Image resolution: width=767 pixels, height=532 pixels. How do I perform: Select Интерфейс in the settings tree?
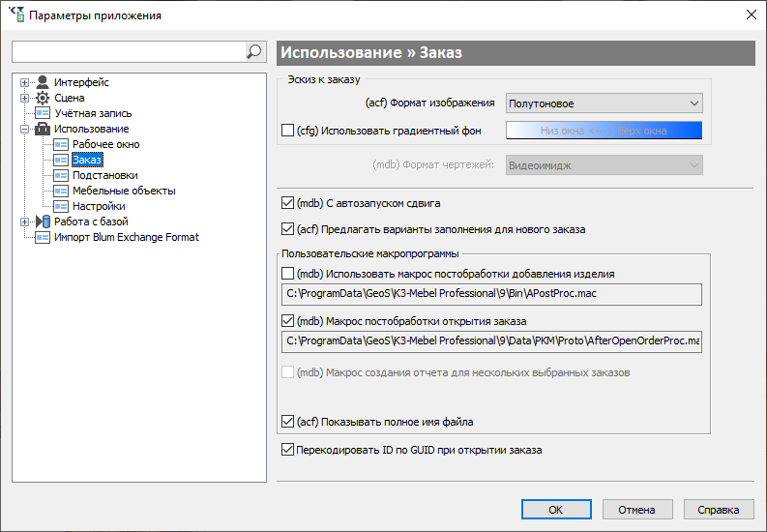(81, 82)
